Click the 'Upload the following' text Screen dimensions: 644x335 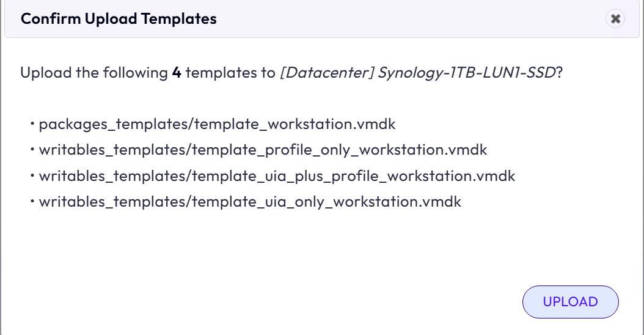pos(94,73)
